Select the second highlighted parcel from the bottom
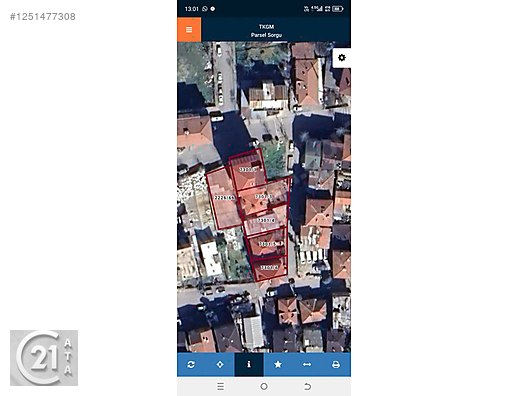The height and width of the screenshot is (396, 528). coord(268,244)
